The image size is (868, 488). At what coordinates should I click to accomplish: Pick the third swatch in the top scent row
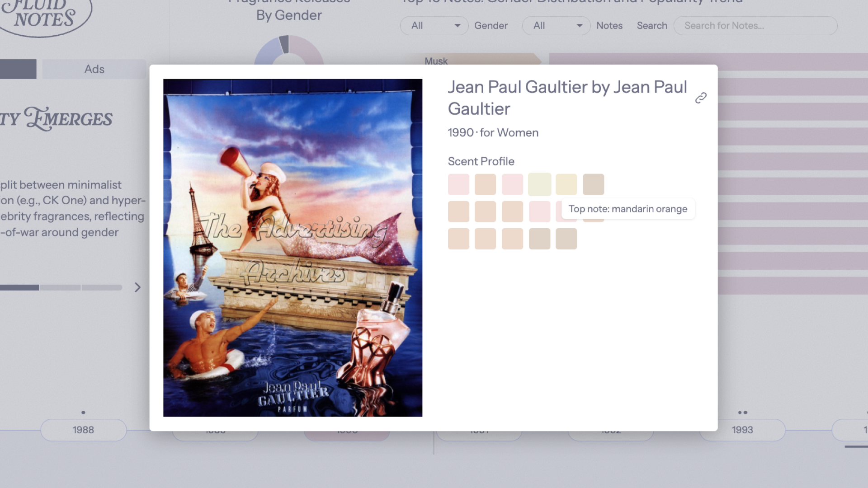[x=512, y=184]
